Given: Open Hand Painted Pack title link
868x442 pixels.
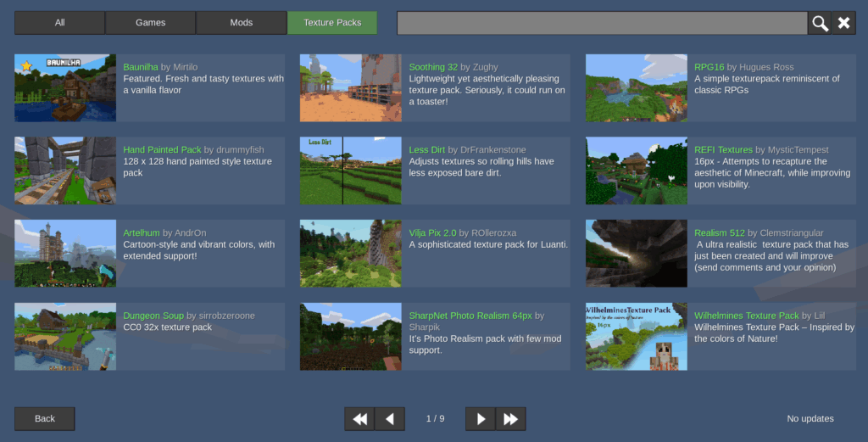Looking at the screenshot, I should [x=162, y=150].
